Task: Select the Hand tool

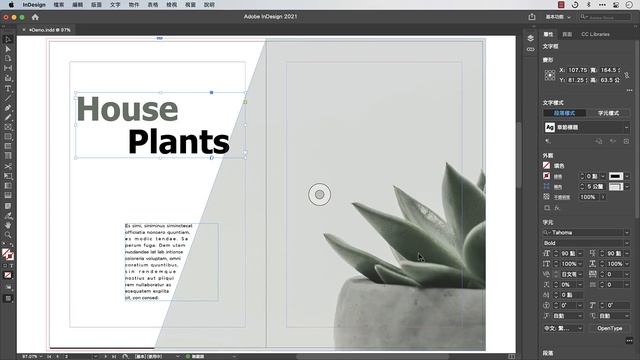Action: (x=8, y=225)
